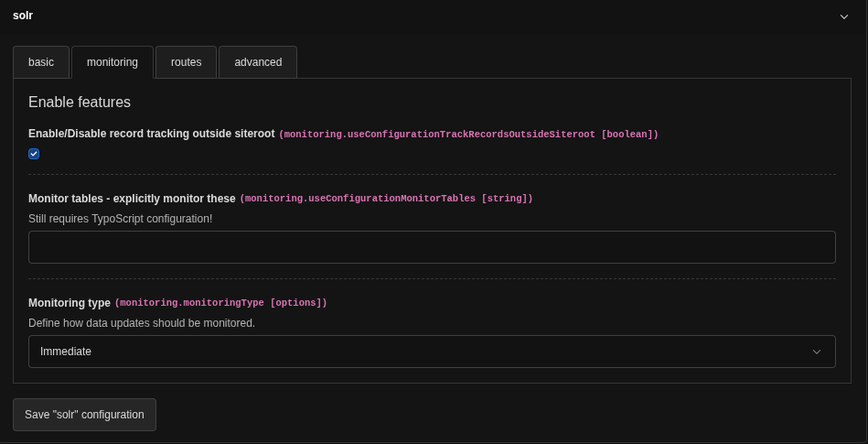Click the Monitoring type dropdown arrow
Screen dimensions: 868x444
(817, 352)
